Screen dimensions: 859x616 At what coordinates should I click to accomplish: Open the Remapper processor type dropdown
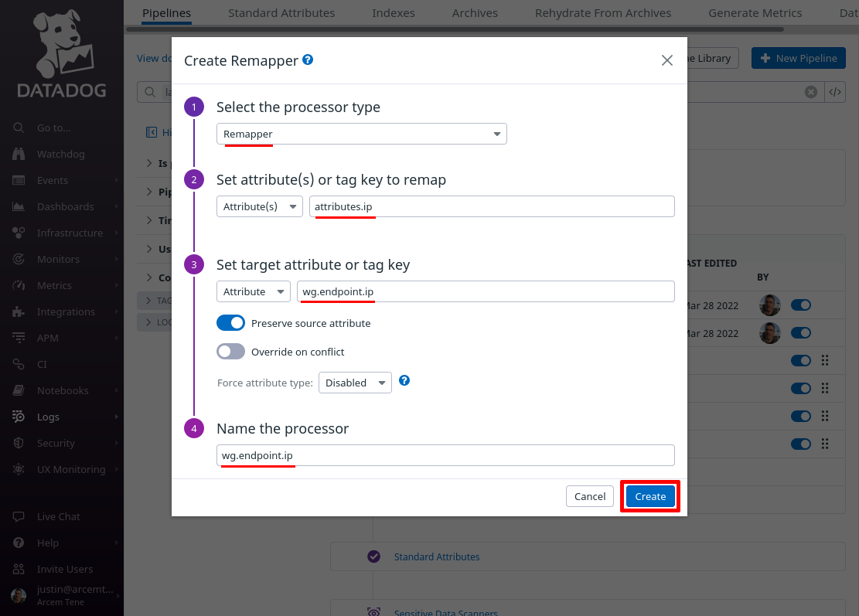point(362,134)
